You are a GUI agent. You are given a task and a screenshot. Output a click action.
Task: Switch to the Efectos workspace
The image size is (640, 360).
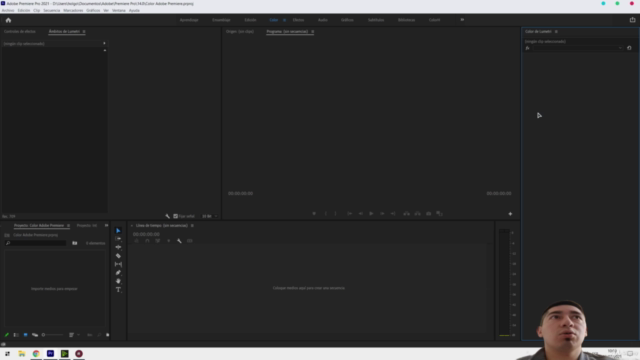click(x=298, y=20)
